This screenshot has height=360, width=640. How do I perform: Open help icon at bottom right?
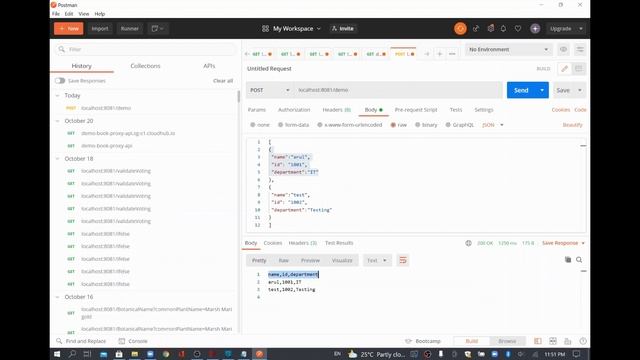(583, 341)
